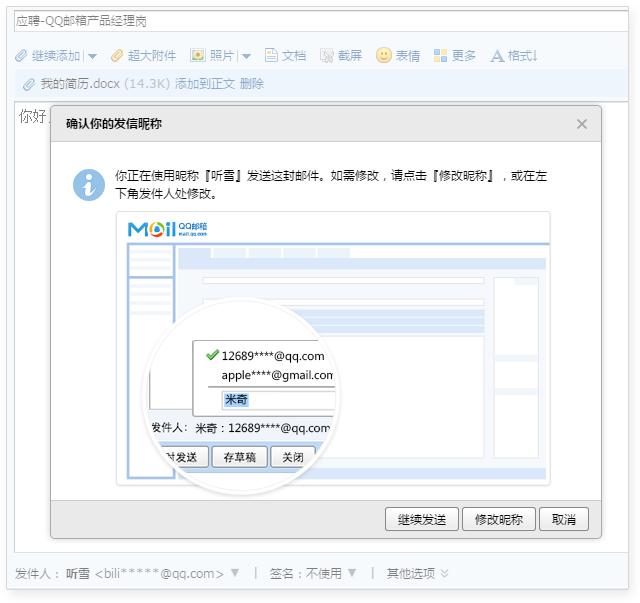Click the 表情 label
This screenshot has height=603, width=640.
coord(408,55)
